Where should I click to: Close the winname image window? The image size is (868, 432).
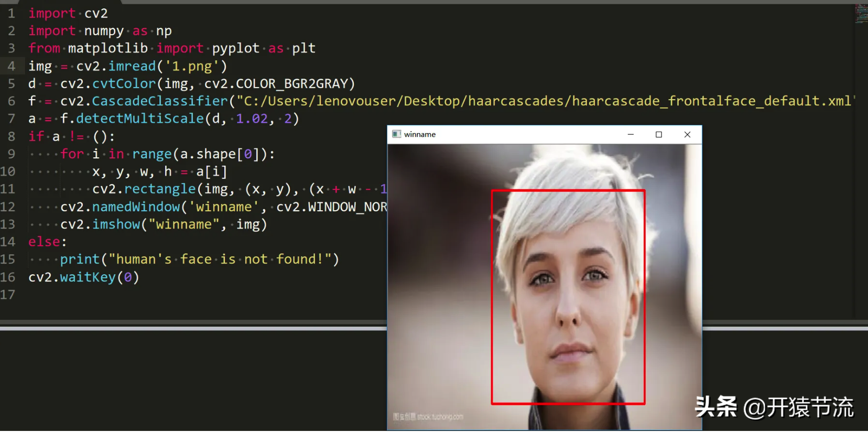(x=687, y=135)
